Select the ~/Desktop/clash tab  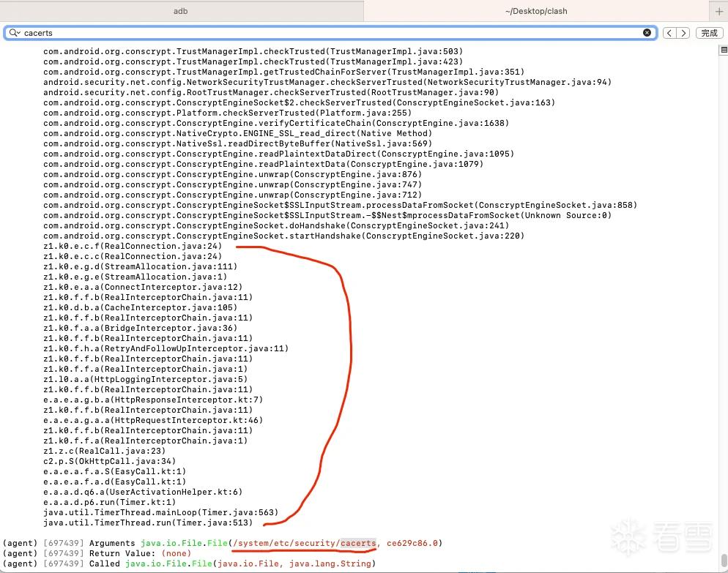click(536, 11)
